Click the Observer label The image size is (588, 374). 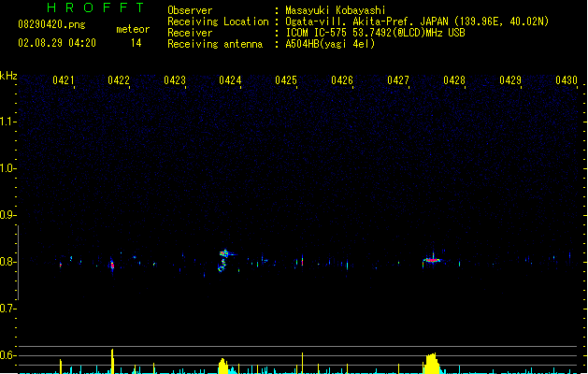coord(190,10)
